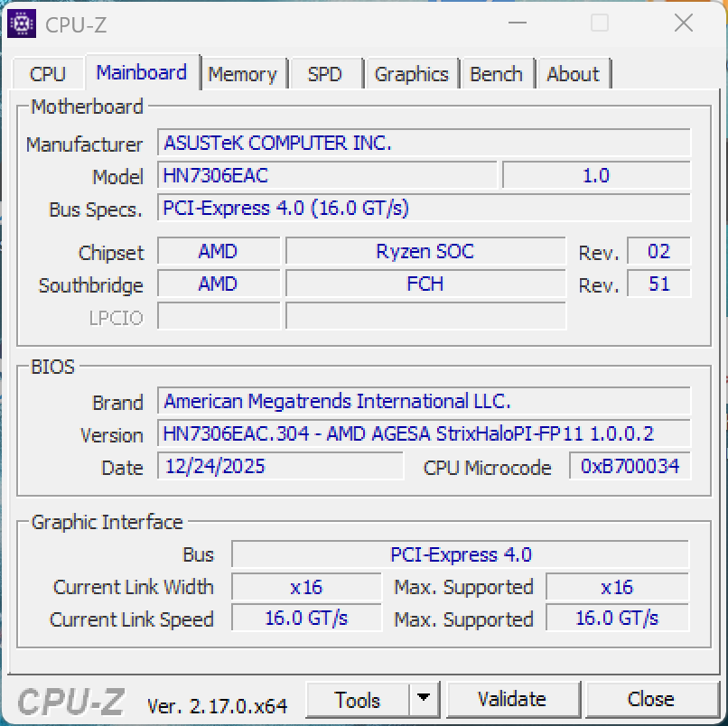Go to the Bench tab
Image resolution: width=728 pixels, height=726 pixels.
point(496,74)
